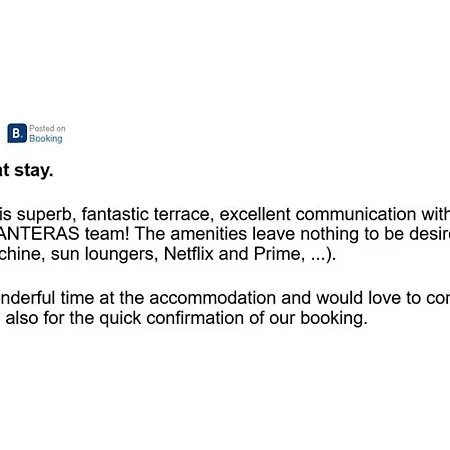Image resolution: width=450 pixels, height=450 pixels.
Task: Open the 'Booking' source link
Action: pyautogui.click(x=46, y=139)
